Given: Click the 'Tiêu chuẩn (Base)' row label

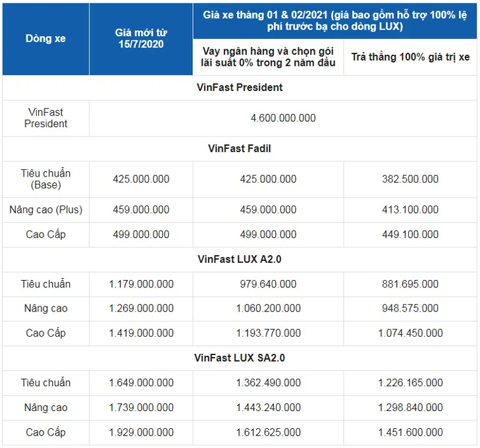Looking at the screenshot, I should click(45, 179).
